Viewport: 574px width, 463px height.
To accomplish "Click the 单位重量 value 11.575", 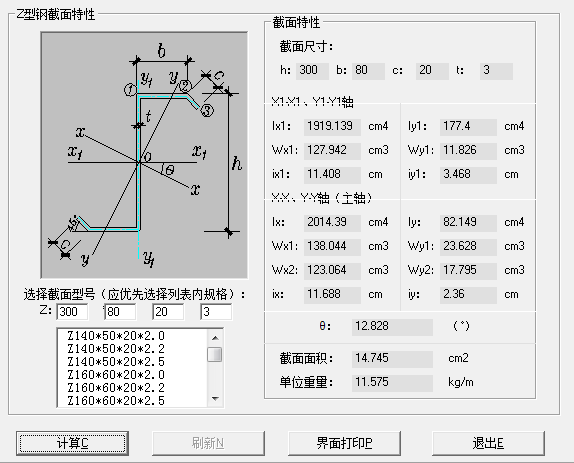I will tap(392, 383).
